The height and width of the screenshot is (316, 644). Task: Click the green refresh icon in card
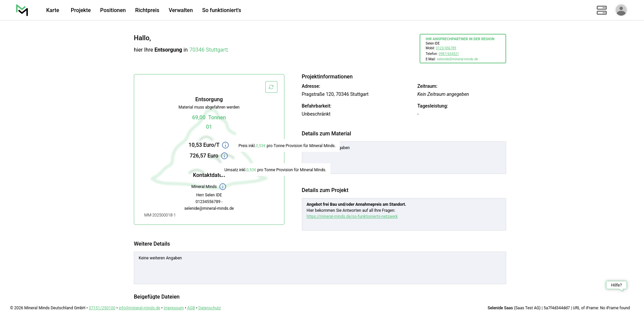[271, 87]
